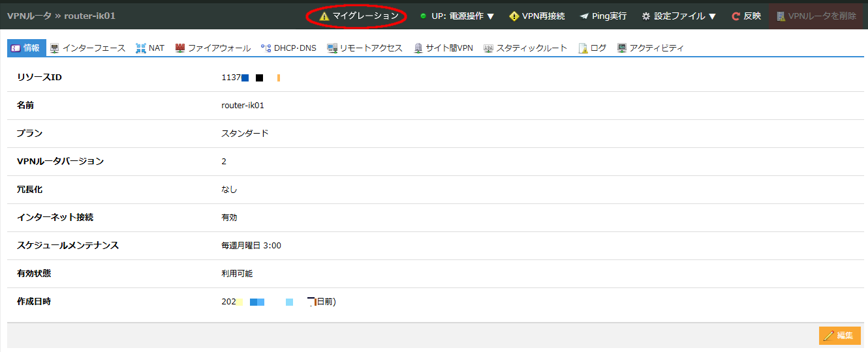Screen dimensions: 868x352
Task: Click the yellow warning triangle icon beside マイグレーション
Action: coord(324,16)
